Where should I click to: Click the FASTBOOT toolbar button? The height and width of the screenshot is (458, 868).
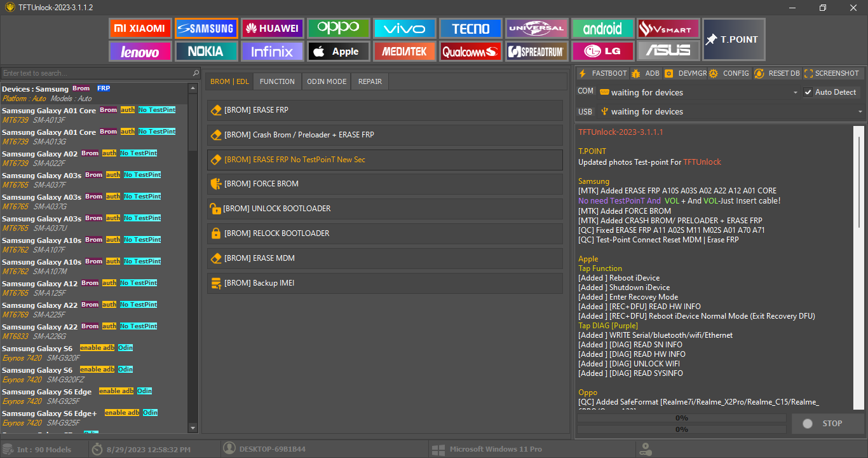pos(603,73)
